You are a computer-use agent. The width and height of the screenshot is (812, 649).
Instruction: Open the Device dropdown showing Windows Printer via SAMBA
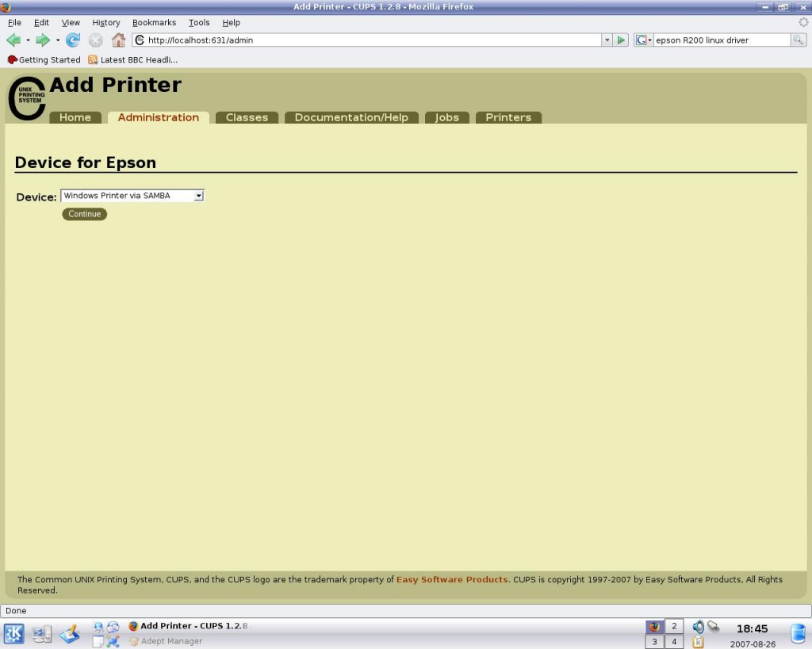[132, 196]
